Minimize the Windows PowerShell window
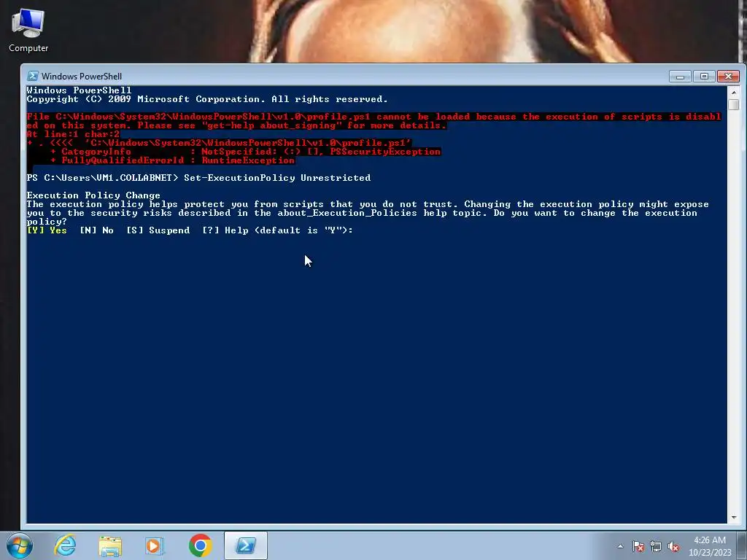The height and width of the screenshot is (560, 747). [x=680, y=76]
